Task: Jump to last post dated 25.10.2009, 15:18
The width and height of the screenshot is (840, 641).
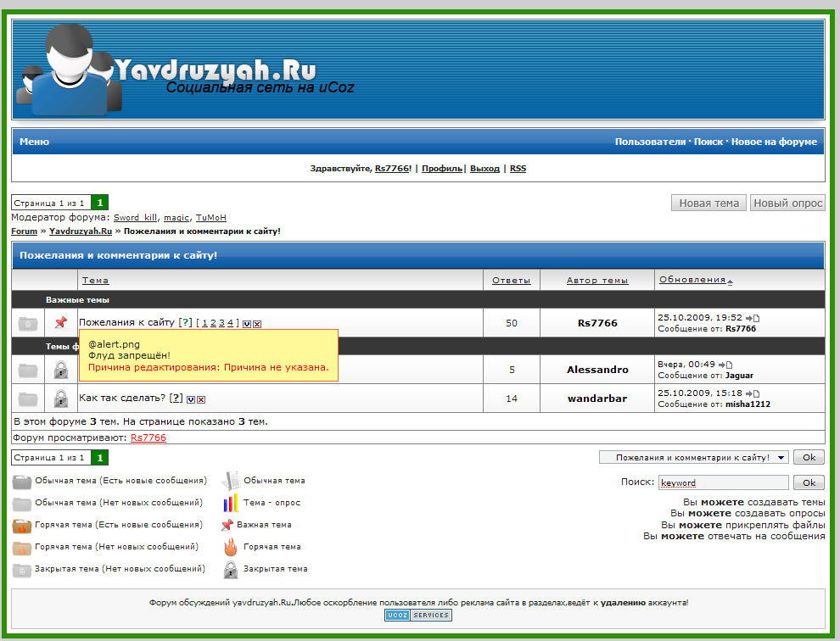Action: click(x=753, y=393)
